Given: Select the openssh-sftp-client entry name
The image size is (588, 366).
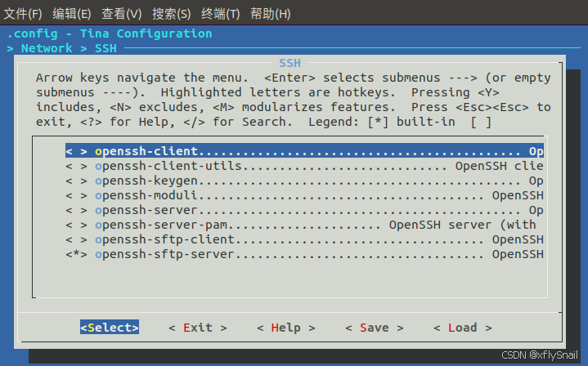Looking at the screenshot, I should (x=165, y=239).
